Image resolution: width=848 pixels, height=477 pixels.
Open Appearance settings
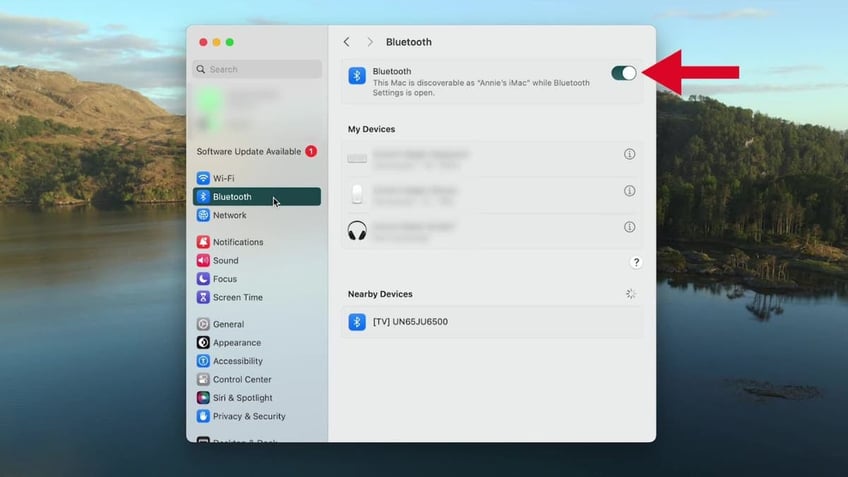257,342
